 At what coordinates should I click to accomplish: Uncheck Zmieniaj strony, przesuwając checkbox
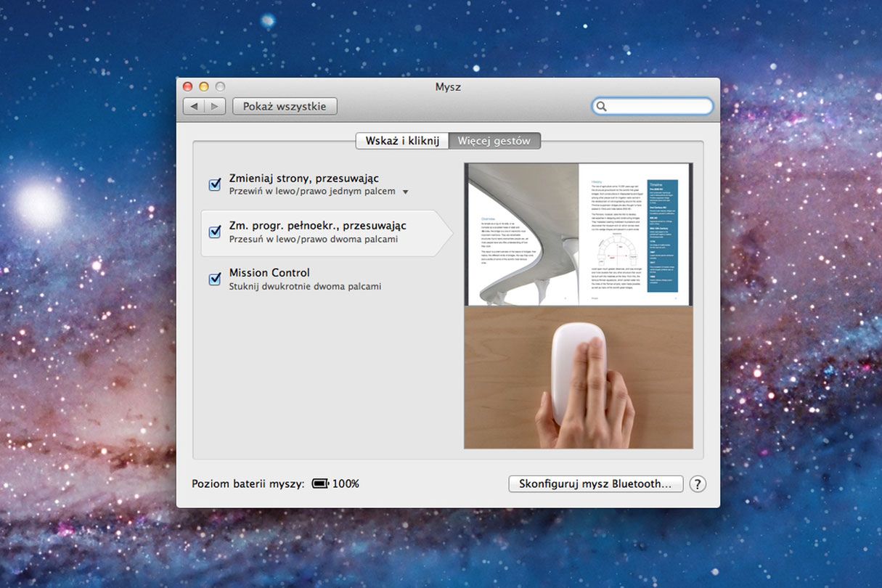215,184
